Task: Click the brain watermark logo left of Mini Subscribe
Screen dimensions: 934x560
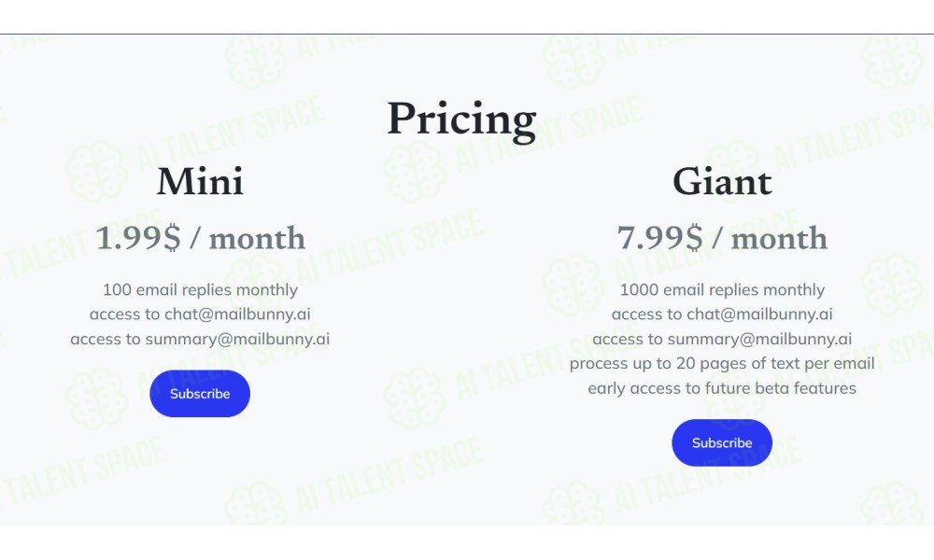Action: (x=96, y=399)
